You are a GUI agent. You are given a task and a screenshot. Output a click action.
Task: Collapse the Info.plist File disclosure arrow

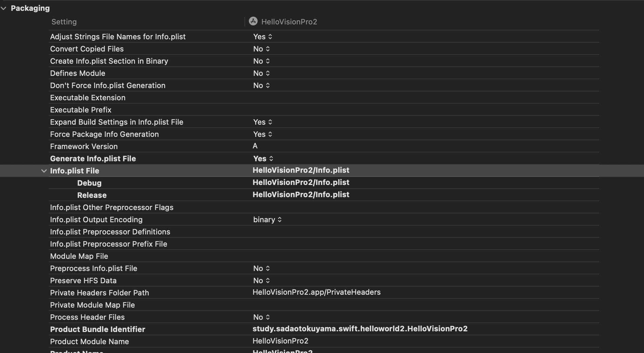tap(44, 171)
